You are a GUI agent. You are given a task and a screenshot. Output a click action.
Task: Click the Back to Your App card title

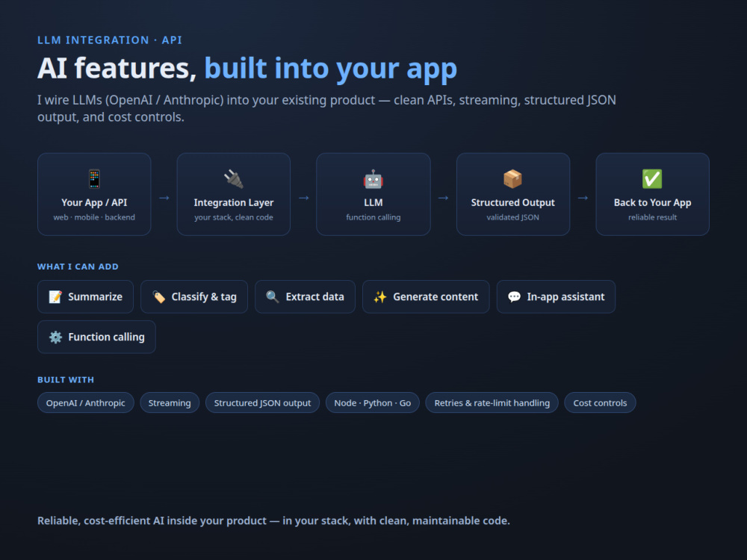[652, 202]
